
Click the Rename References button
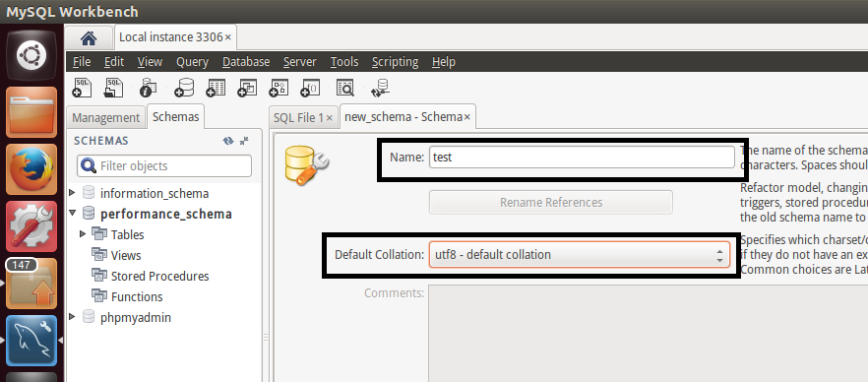[551, 202]
